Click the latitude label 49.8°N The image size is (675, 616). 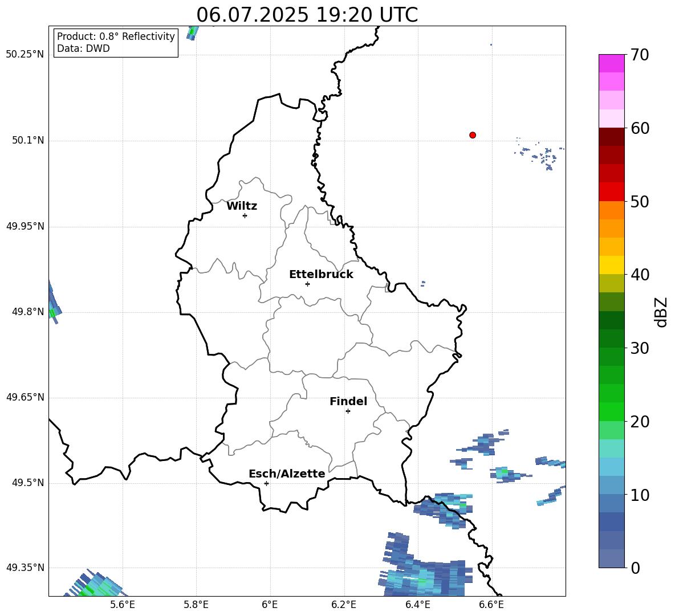(x=28, y=312)
